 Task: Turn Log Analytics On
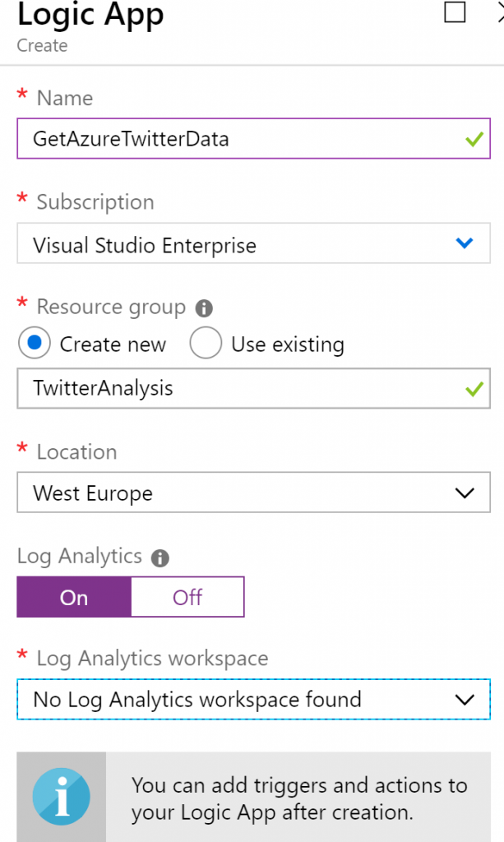(x=74, y=597)
